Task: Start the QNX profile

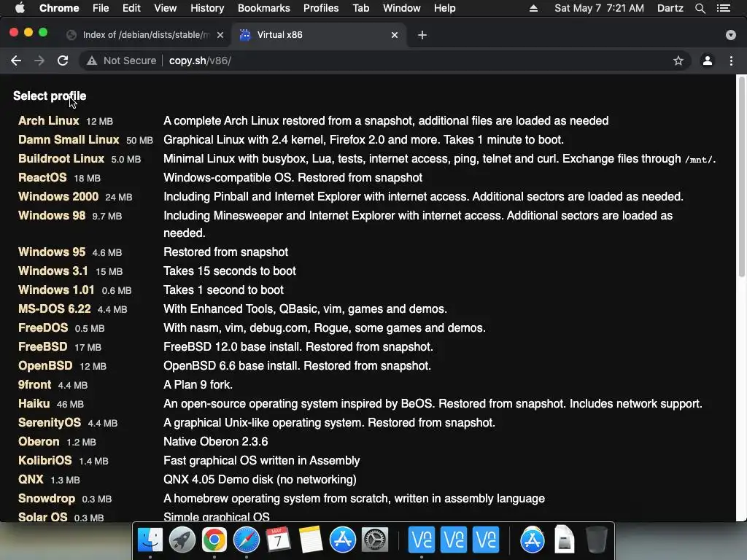Action: (31, 480)
